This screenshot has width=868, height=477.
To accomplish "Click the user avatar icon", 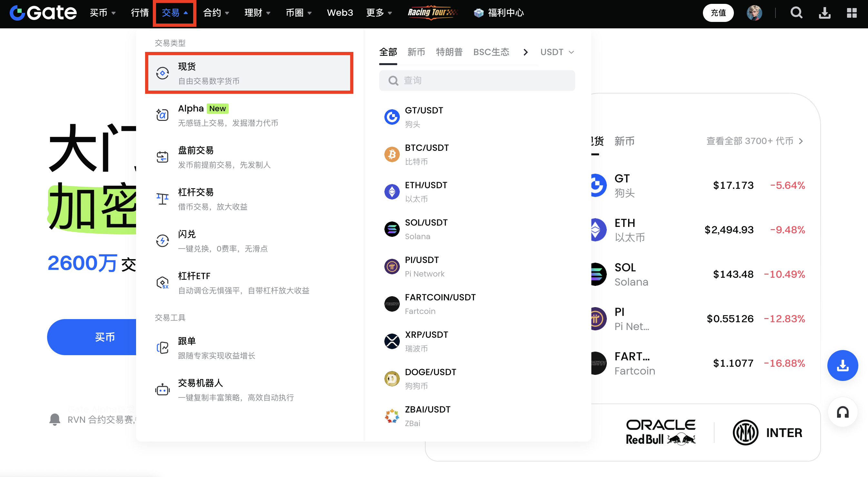I will pos(754,13).
